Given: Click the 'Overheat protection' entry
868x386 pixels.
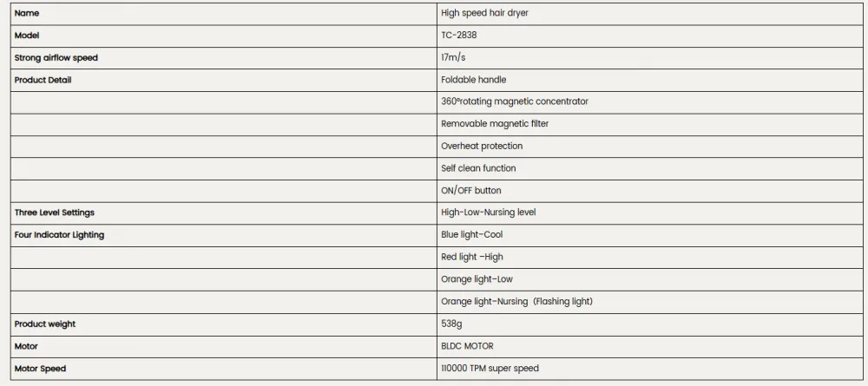Looking at the screenshot, I should tap(482, 146).
